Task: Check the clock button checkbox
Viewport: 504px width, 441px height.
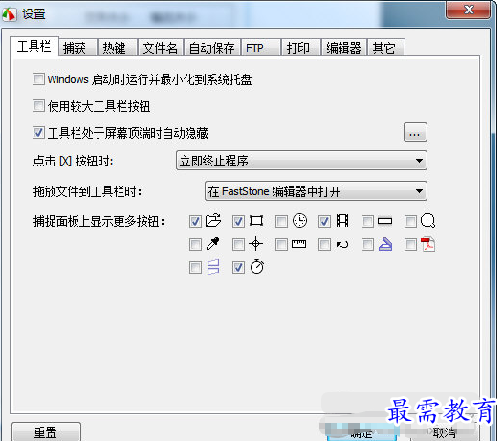Action: point(281,222)
